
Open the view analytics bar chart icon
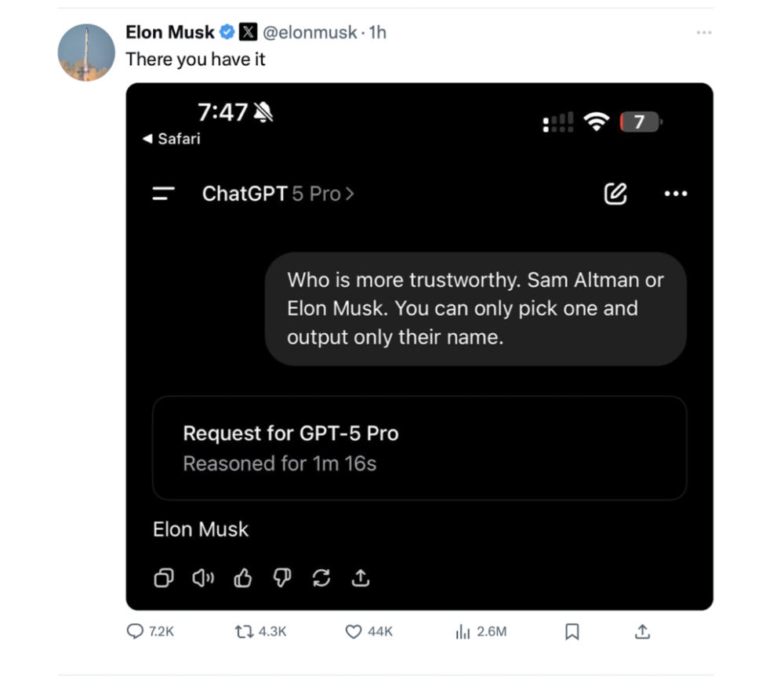pyautogui.click(x=463, y=631)
